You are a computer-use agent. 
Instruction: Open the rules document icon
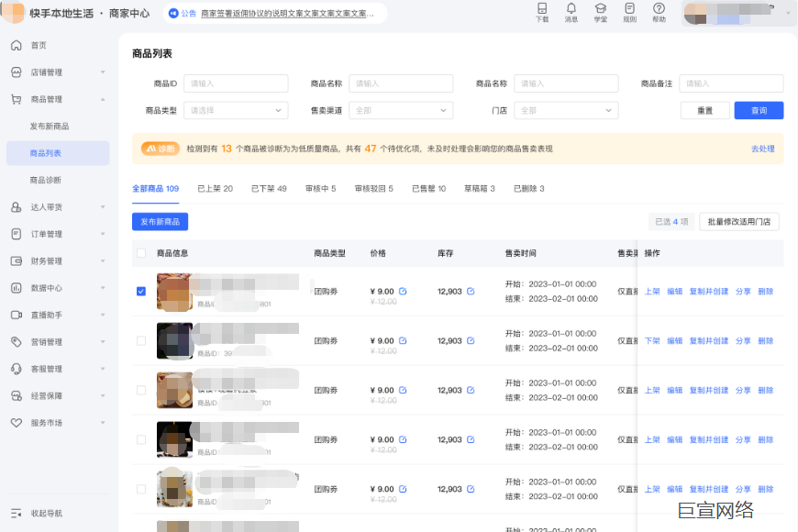tap(629, 8)
